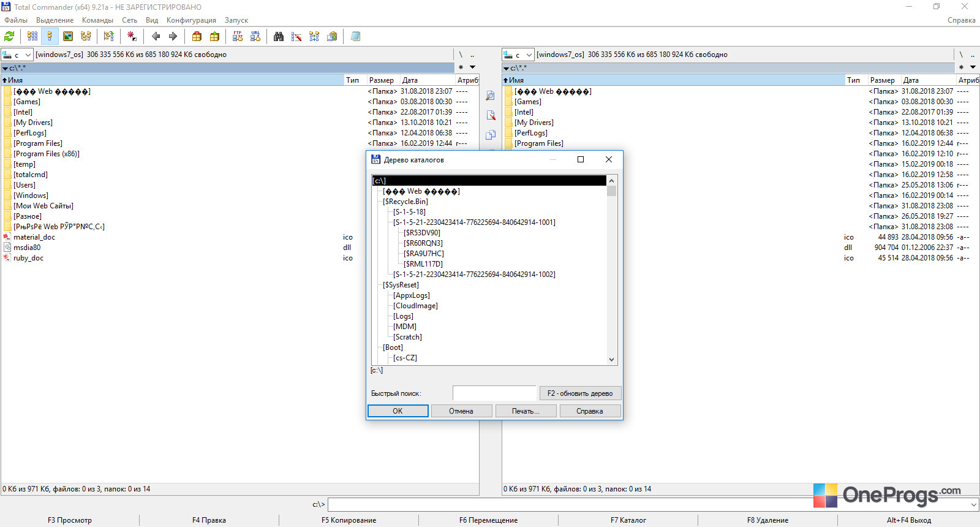This screenshot has height=527, width=980.
Task: Open the Вид menu
Action: (x=152, y=20)
